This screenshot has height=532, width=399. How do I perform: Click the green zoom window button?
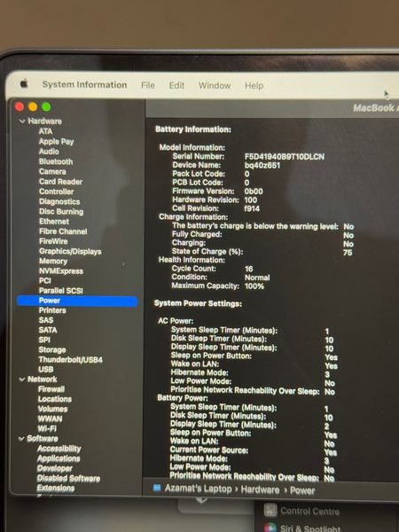click(x=46, y=107)
